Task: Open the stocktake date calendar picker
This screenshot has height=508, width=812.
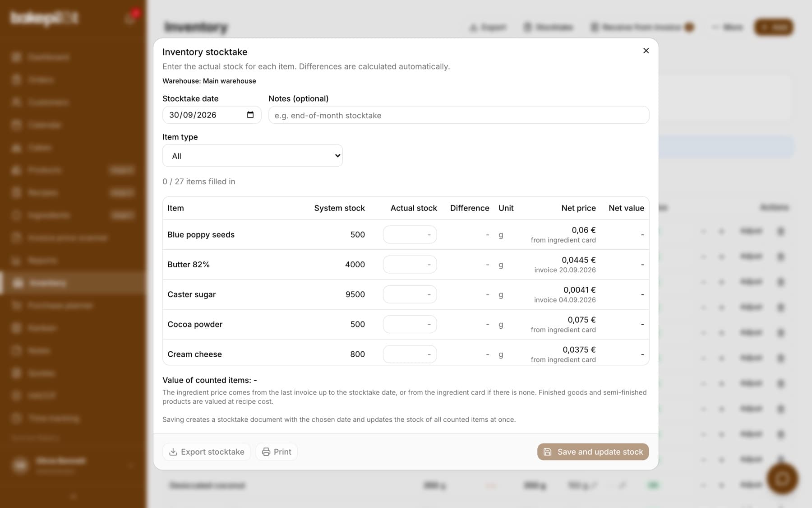Action: pos(250,115)
